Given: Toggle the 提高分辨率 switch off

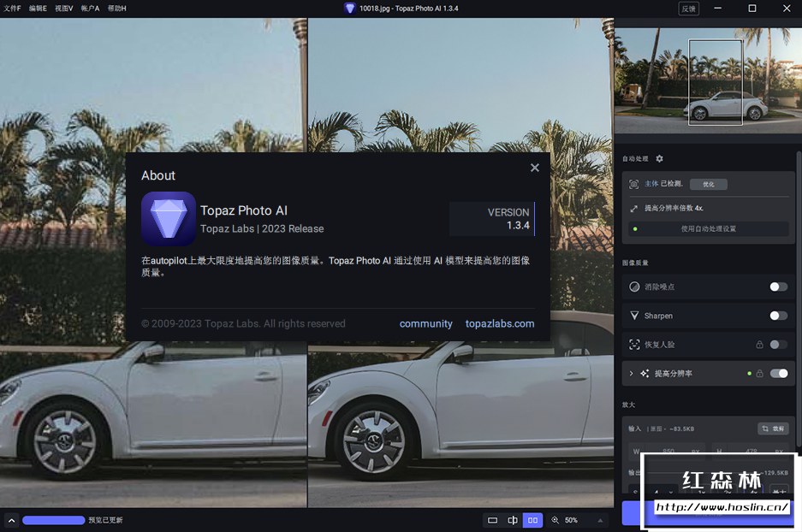Looking at the screenshot, I should pyautogui.click(x=779, y=374).
